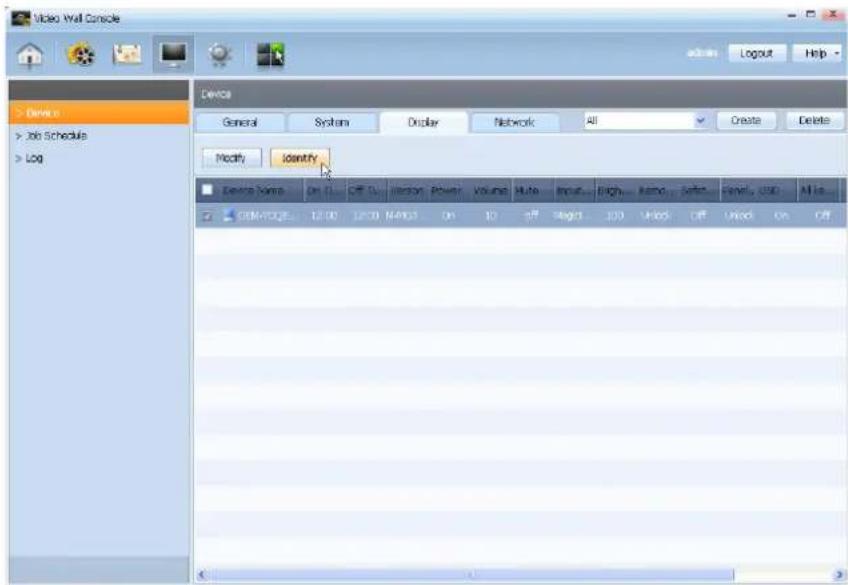
Task: Click the Delete button
Action: (814, 121)
